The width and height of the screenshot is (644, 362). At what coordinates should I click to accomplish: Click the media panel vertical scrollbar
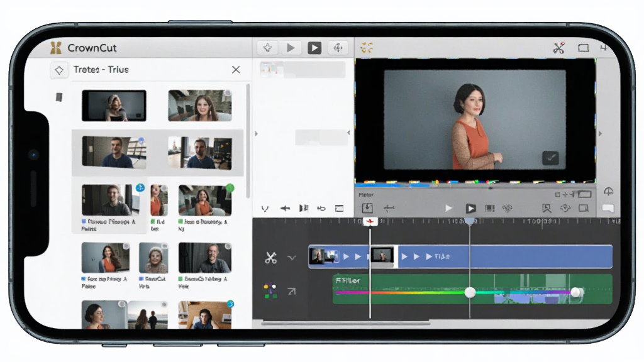[x=248, y=141]
